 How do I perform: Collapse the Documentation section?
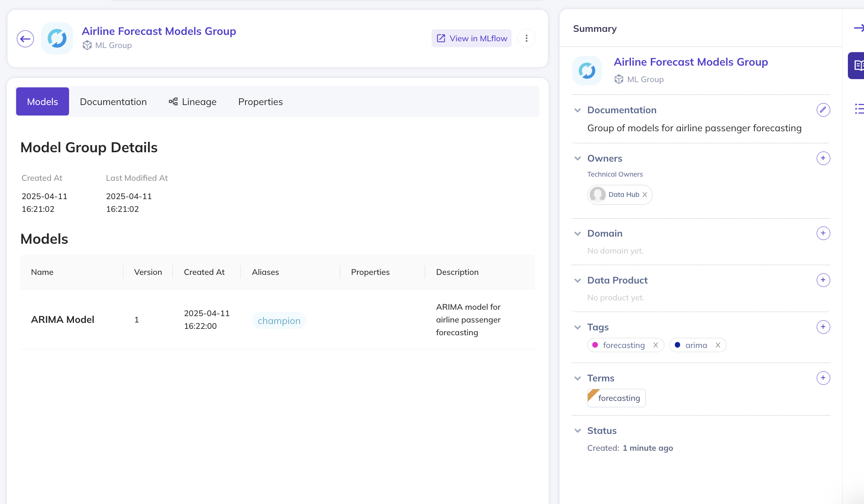(x=578, y=110)
